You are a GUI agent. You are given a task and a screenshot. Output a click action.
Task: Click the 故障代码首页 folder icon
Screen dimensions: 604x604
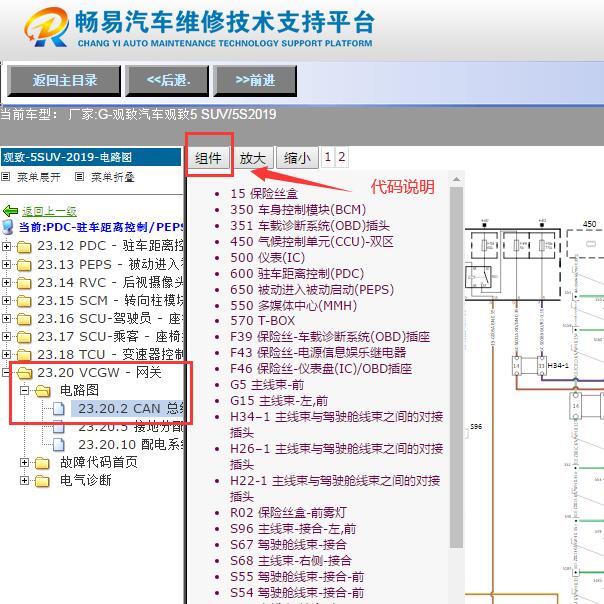point(42,463)
